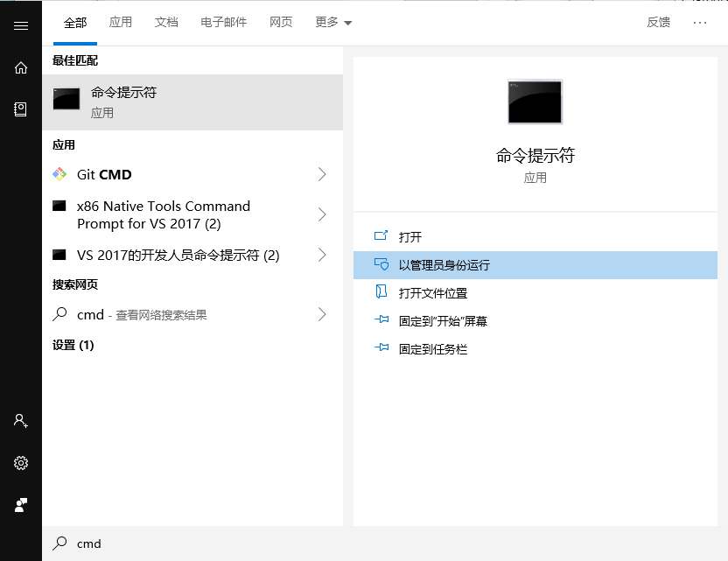The width and height of the screenshot is (728, 561).
Task: Select the 命令提示符 best match result
Action: coord(192,102)
